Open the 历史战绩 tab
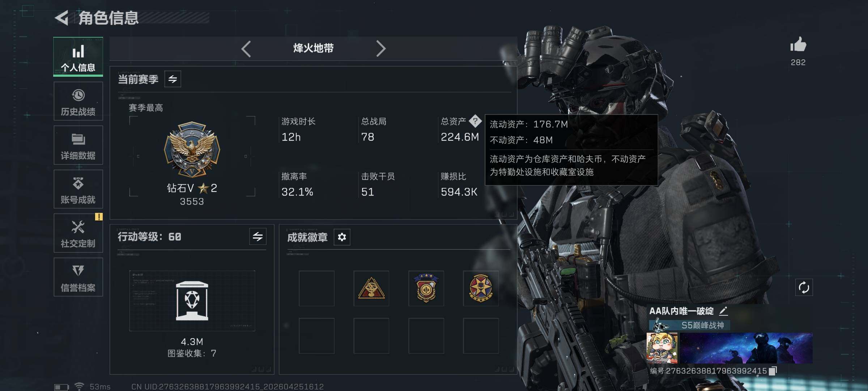 point(78,101)
